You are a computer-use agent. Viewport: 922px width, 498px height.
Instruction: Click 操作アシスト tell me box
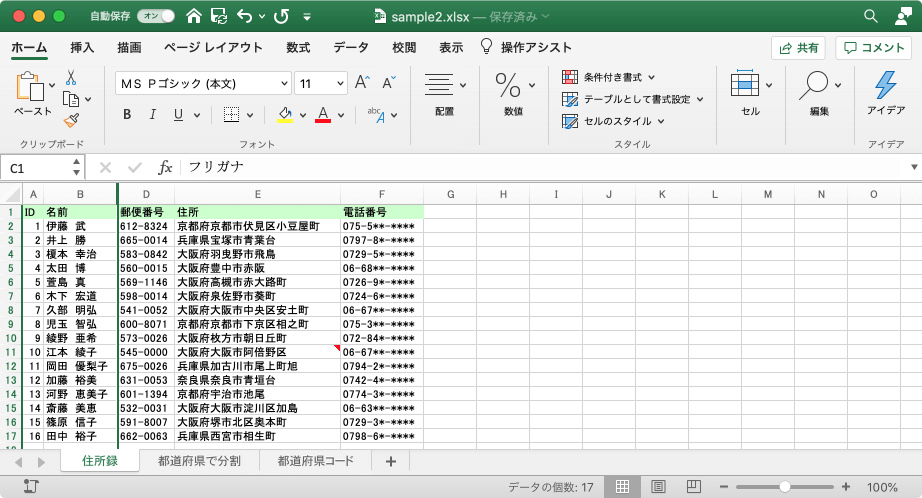[x=527, y=48]
